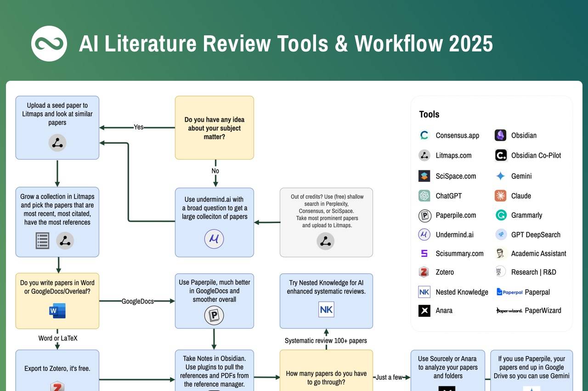Click the PaperWizard logo in the Tools list
Screen dimensions: 588x391
509,311
